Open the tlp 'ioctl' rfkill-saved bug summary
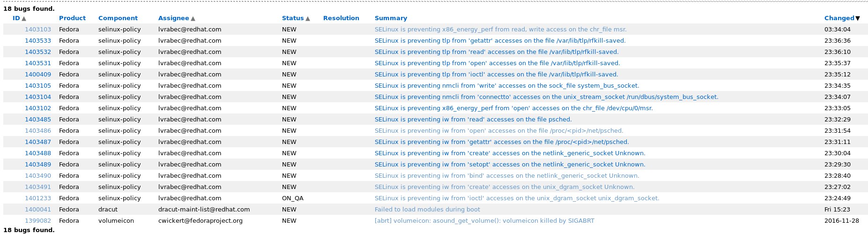Viewport: 868px width, 234px height. (497, 74)
